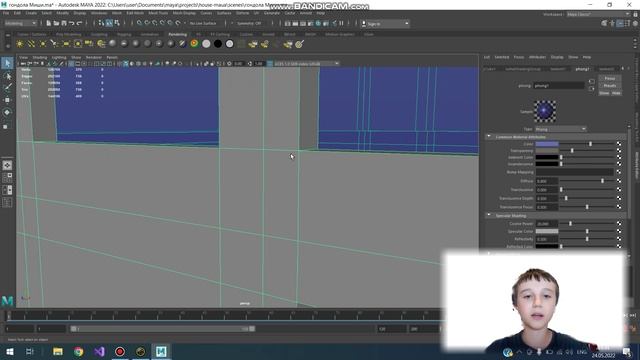The width and height of the screenshot is (640, 360).
Task: Choose the Rotate tool in the toolbox
Action: point(7,112)
